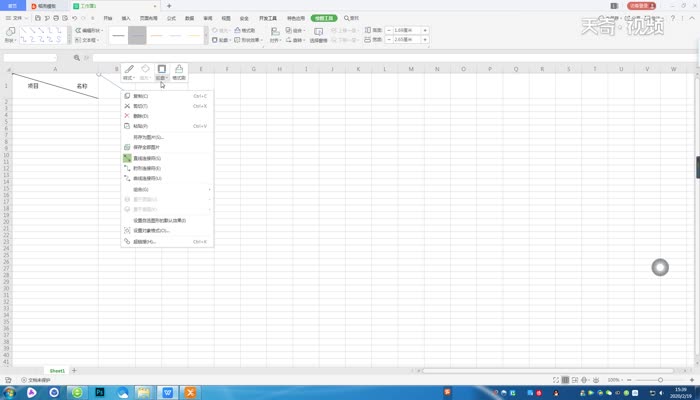Switch to the Insert (插入) ribbon tab
The height and width of the screenshot is (400, 700).
click(126, 18)
